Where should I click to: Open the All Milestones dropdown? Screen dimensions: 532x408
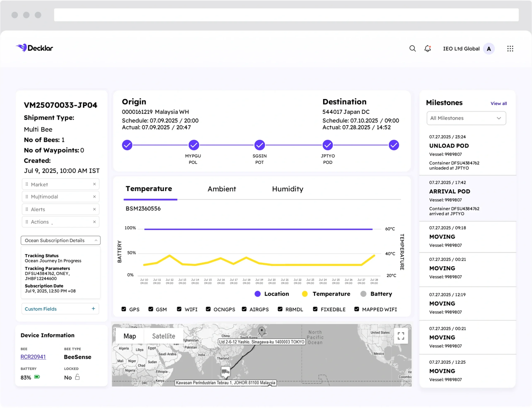[466, 118]
